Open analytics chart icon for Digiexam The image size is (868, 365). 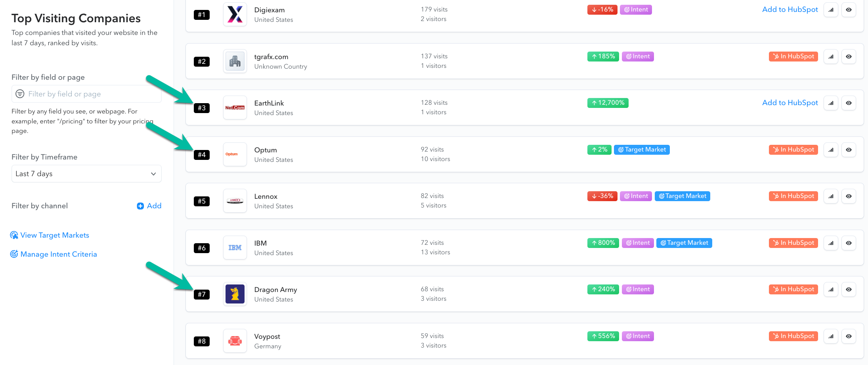tap(831, 10)
